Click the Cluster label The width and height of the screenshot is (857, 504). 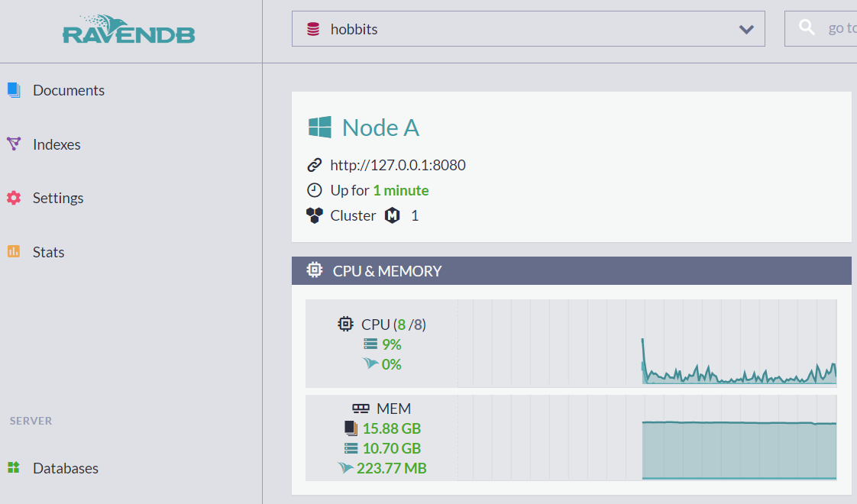coord(353,215)
